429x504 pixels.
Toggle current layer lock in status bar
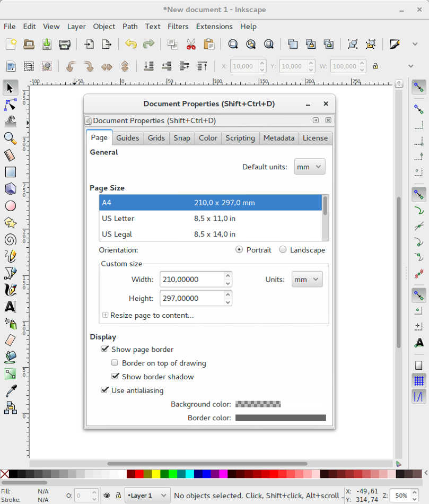(x=118, y=496)
